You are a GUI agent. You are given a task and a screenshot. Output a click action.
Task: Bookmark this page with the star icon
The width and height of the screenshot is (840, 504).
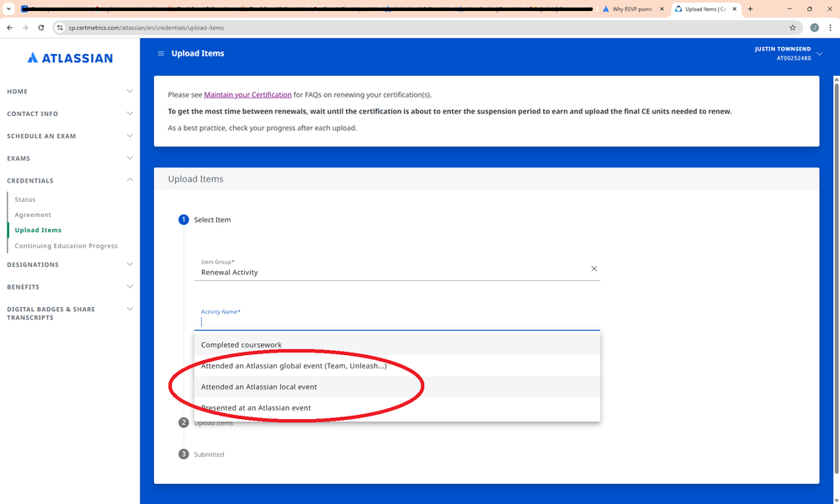click(x=792, y=27)
